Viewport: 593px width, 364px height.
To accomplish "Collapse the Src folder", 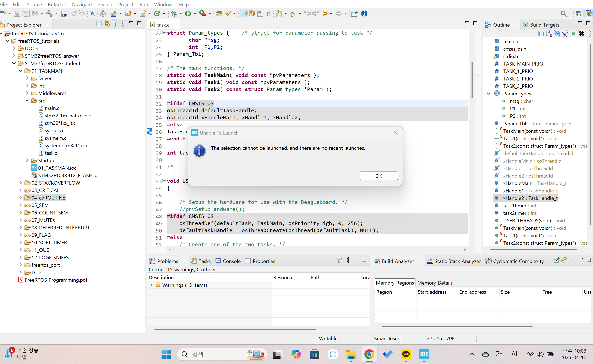I will coord(27,101).
